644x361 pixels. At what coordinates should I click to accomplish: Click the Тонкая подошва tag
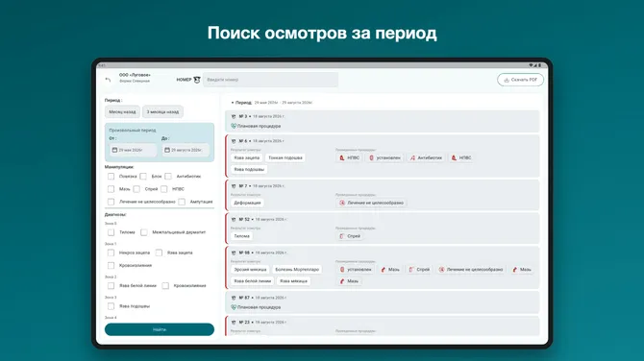pyautogui.click(x=285, y=157)
